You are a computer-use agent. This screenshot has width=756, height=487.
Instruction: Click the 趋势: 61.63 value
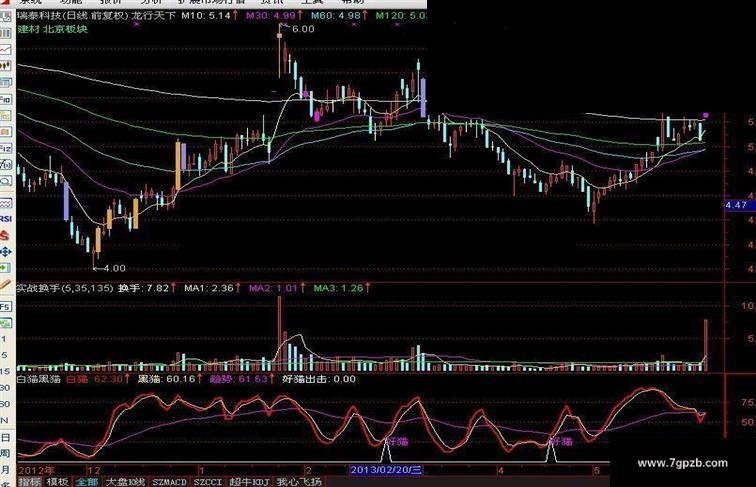[239, 379]
